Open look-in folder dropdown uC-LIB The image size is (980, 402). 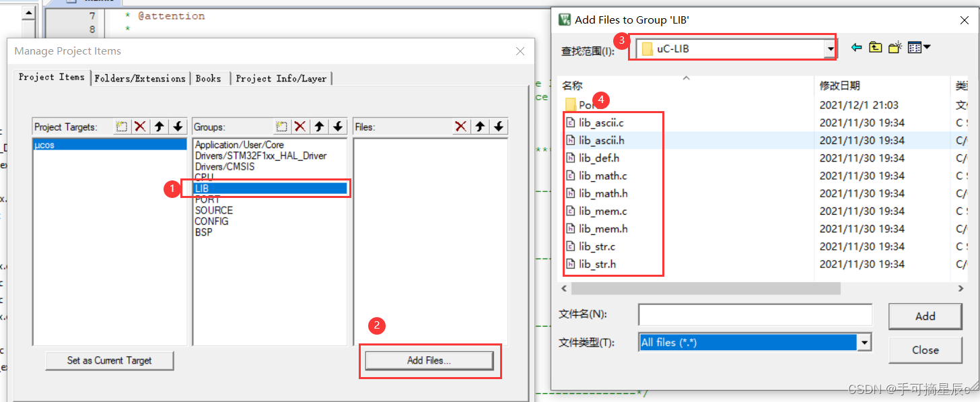click(831, 49)
